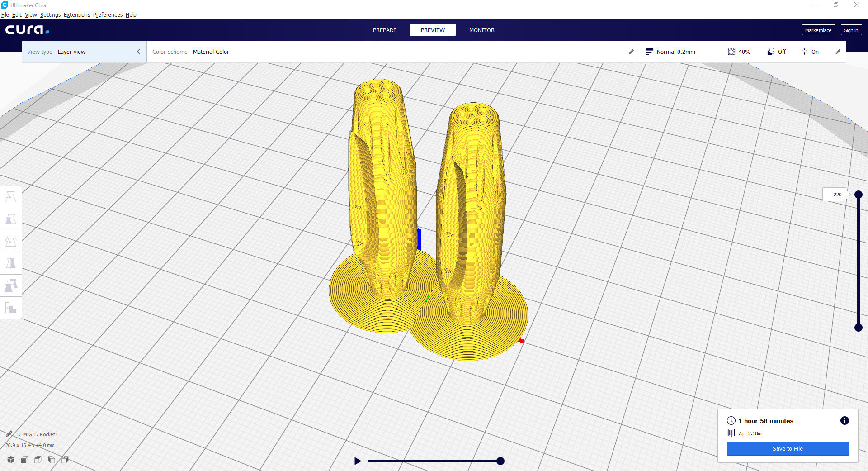Screen dimensions: 868x471
Task: Open the Settings menu
Action: pyautogui.click(x=50, y=14)
